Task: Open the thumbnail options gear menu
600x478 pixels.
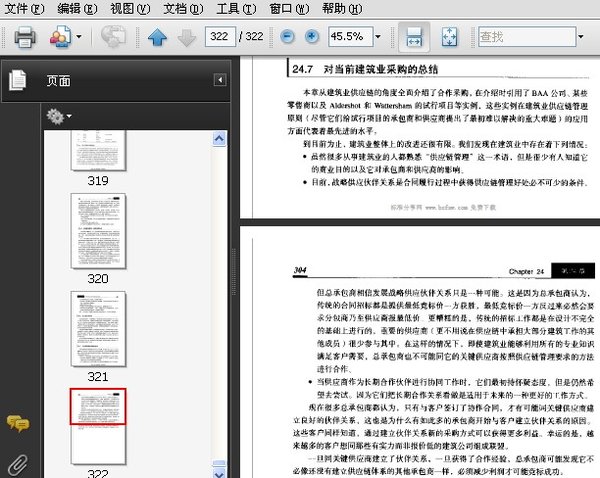Action: [x=59, y=116]
